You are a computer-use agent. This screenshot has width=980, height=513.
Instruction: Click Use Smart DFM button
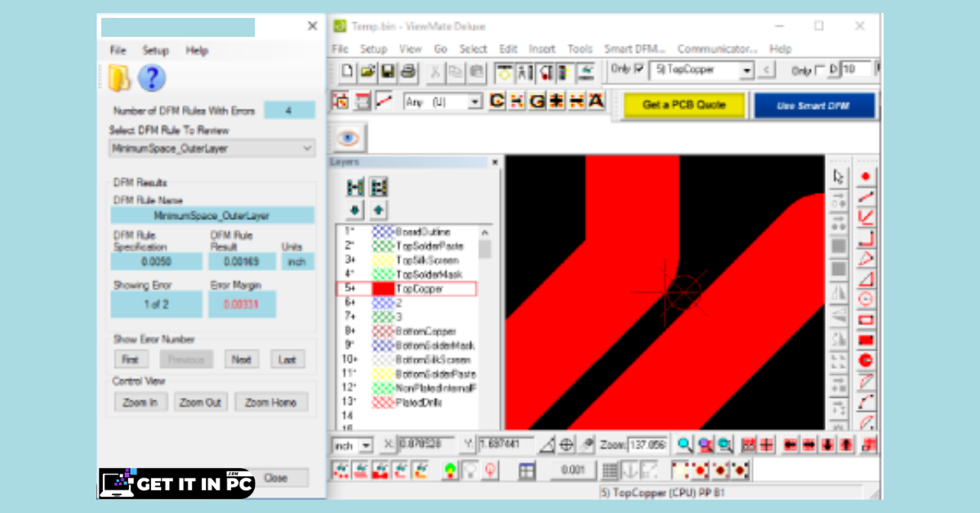pos(813,105)
